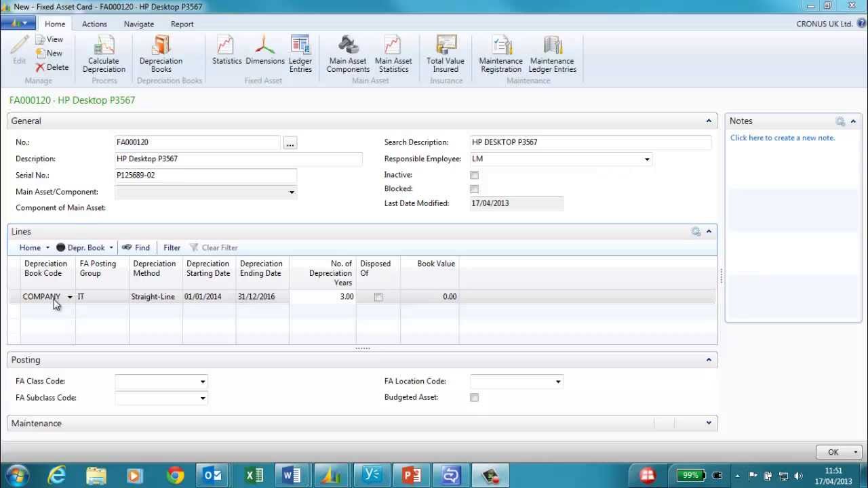This screenshot has width=868, height=488.
Task: Create a New fixed asset card
Action: click(49, 53)
